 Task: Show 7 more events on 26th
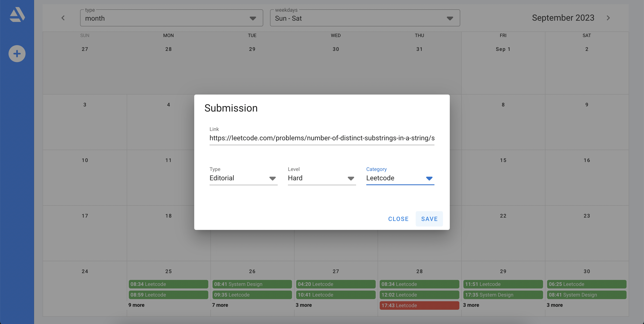pyautogui.click(x=220, y=305)
